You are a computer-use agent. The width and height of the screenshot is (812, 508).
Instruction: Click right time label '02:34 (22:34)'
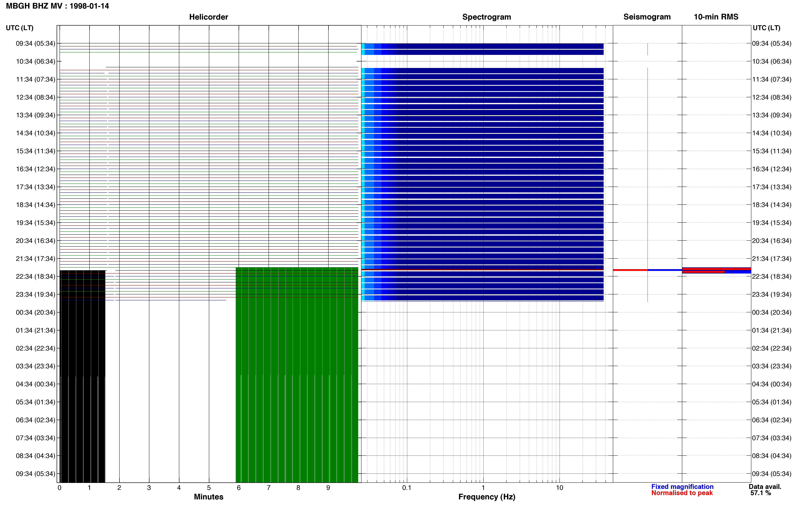pos(772,348)
